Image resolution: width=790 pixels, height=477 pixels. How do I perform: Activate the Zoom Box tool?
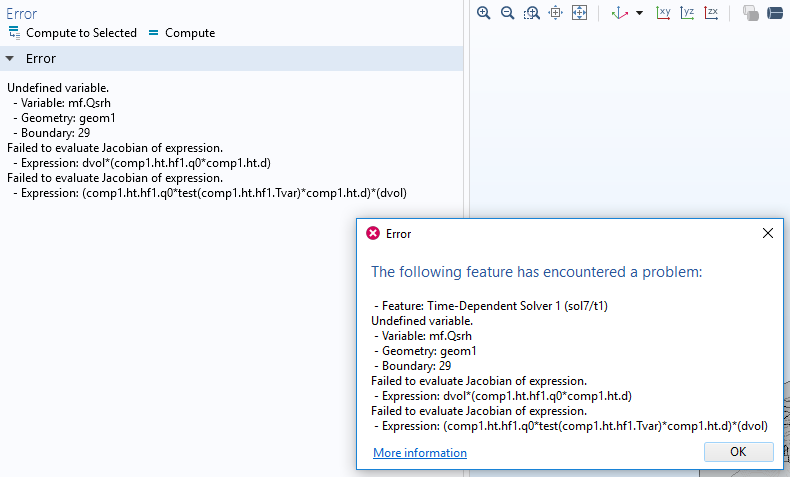(532, 13)
